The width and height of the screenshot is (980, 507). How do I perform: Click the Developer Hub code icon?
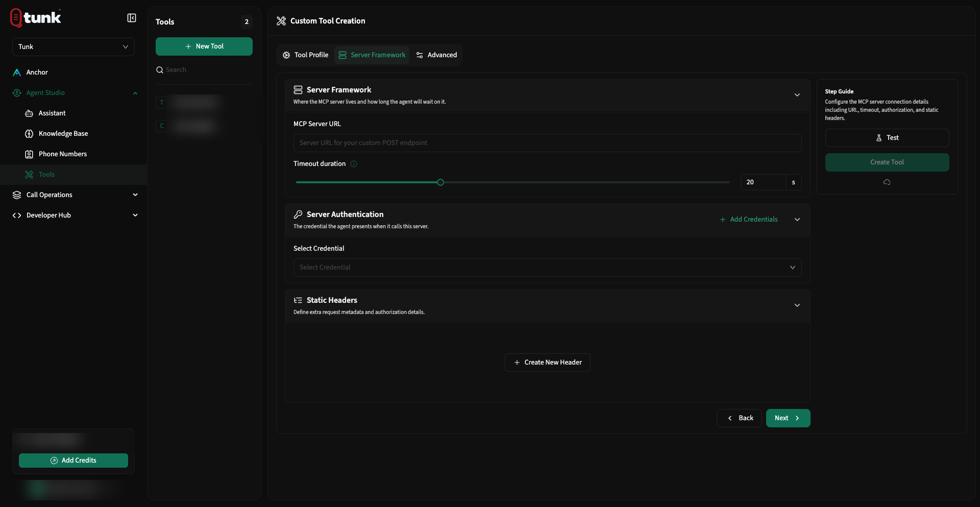[x=17, y=215]
